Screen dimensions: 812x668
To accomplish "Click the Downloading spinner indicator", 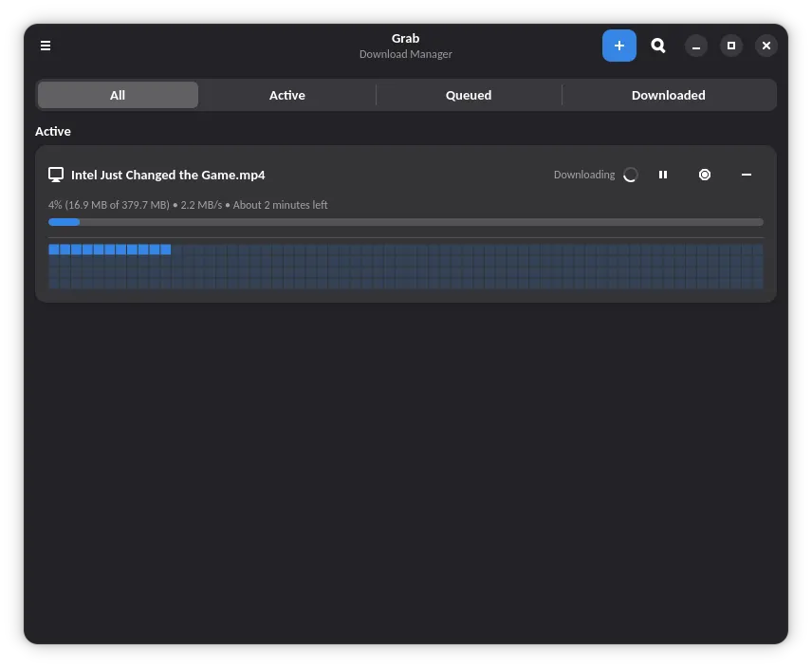I will (630, 175).
